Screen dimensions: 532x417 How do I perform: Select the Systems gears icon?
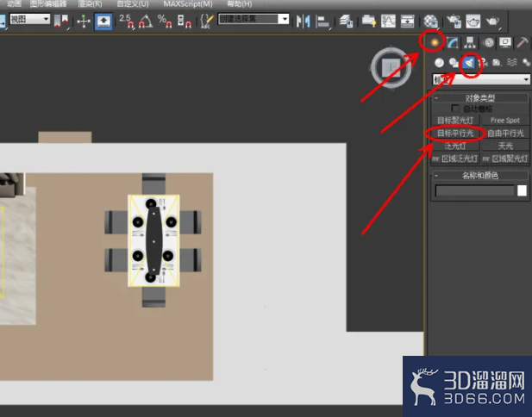(x=526, y=63)
